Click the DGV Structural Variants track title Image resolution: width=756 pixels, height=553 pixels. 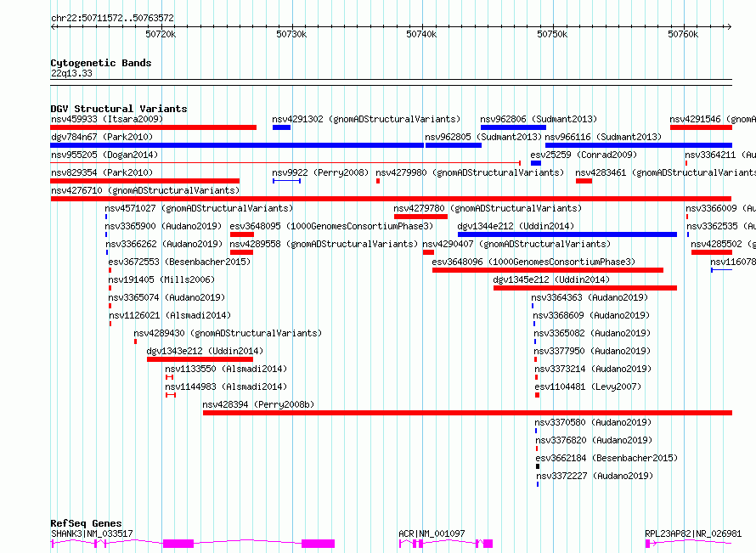point(119,109)
